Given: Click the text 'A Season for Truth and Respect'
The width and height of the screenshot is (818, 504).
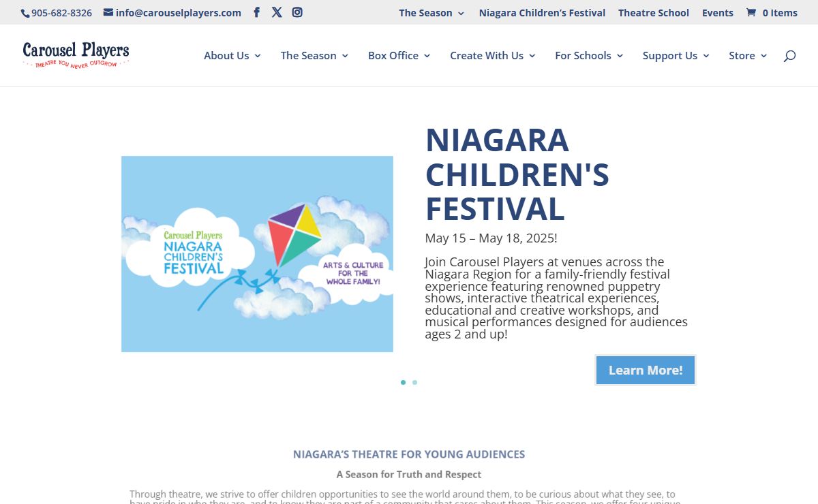Looking at the screenshot, I should [x=409, y=475].
